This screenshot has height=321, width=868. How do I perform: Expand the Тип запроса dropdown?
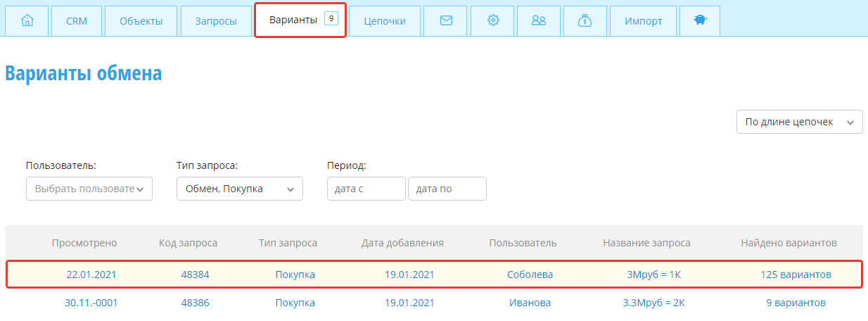point(239,189)
